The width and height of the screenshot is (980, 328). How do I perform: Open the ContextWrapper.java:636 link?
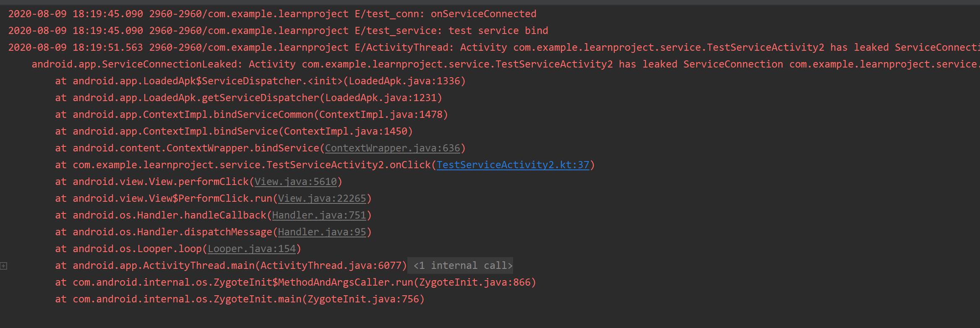tap(392, 148)
